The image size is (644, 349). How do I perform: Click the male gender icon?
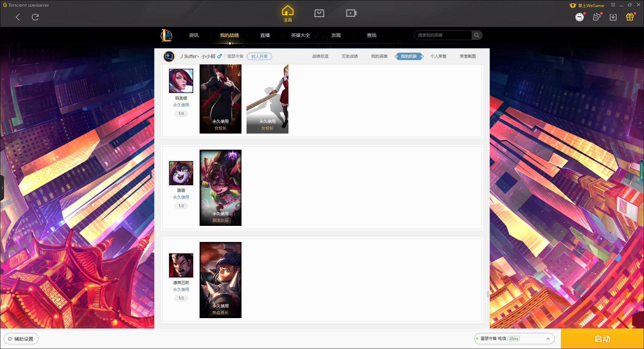(219, 56)
